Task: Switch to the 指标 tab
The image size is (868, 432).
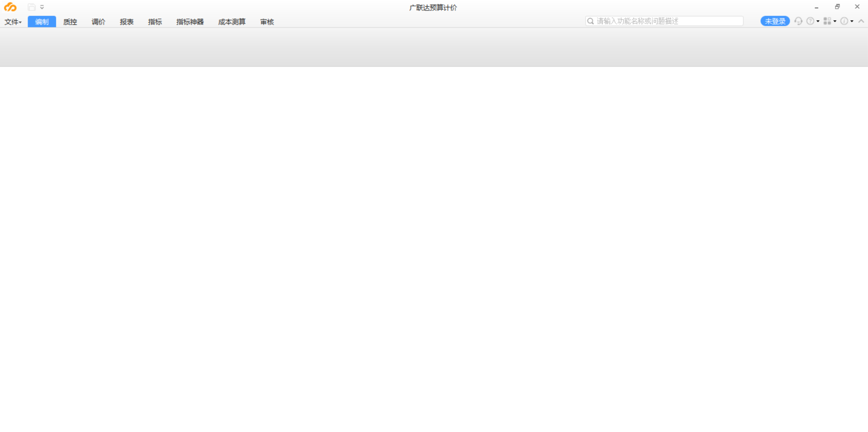Action: click(x=155, y=22)
